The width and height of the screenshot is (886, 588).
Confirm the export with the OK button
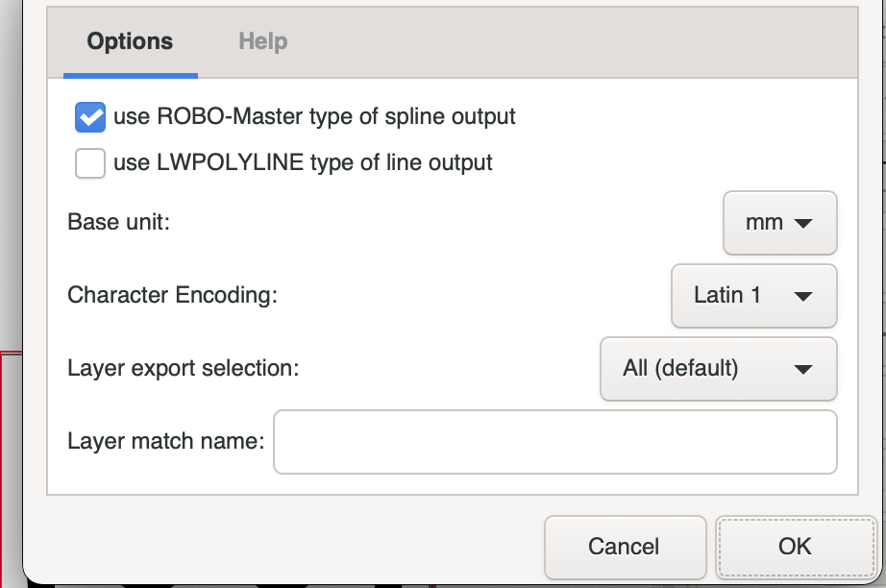(x=796, y=547)
